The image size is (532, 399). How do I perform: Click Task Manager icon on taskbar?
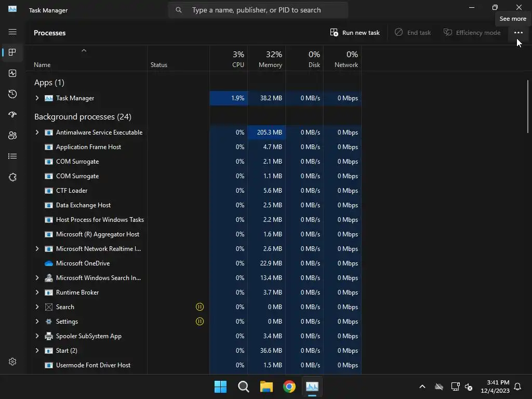[x=312, y=387]
